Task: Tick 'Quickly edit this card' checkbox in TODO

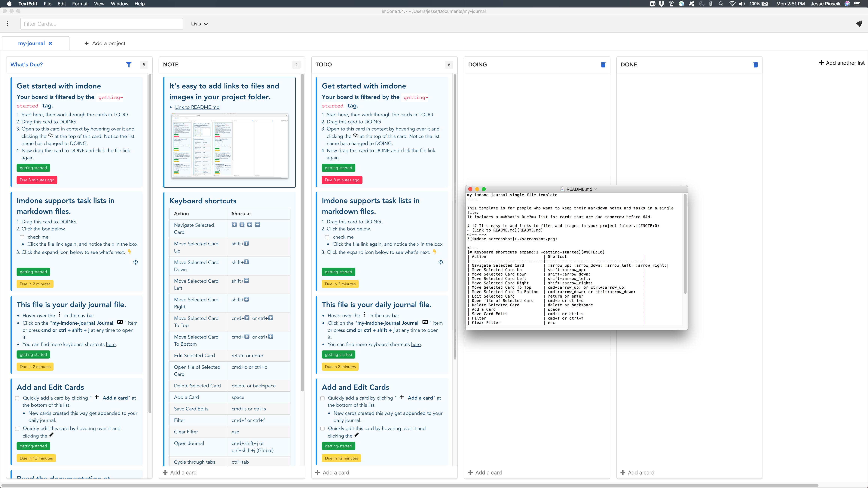Action: tap(322, 429)
